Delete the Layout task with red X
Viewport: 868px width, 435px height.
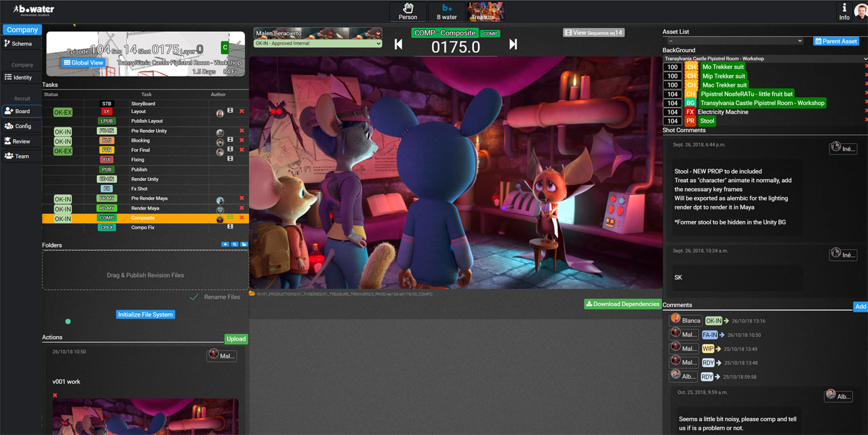(241, 111)
